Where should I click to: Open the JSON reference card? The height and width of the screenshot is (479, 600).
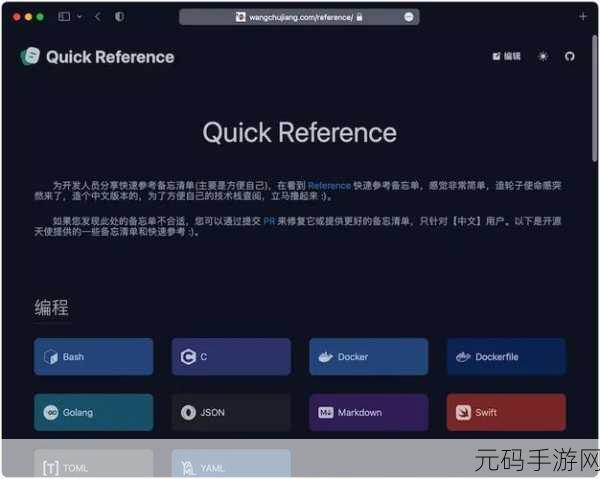231,412
